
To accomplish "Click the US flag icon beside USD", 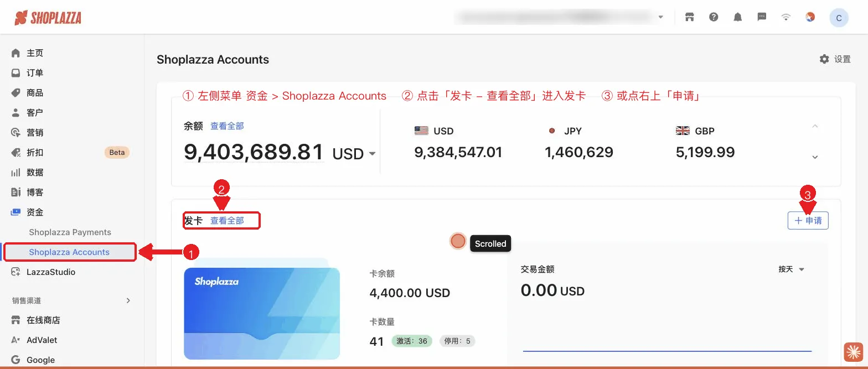I will [421, 131].
